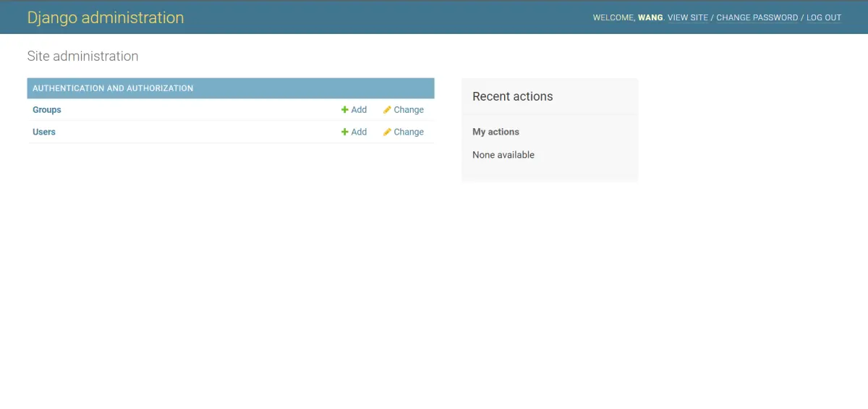Click the None available text
The image size is (868, 409).
[x=503, y=155]
